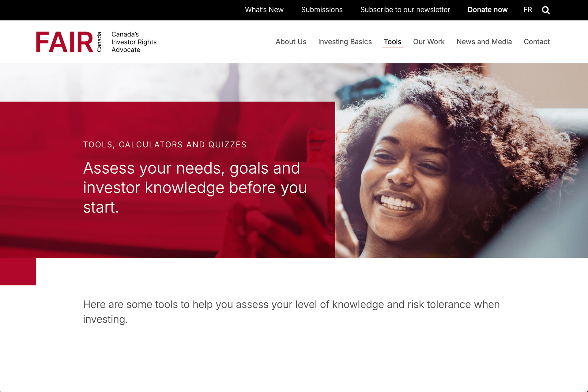The image size is (588, 392).
Task: Click the Tools, Calculators and Quizzes label
Action: pyautogui.click(x=165, y=145)
